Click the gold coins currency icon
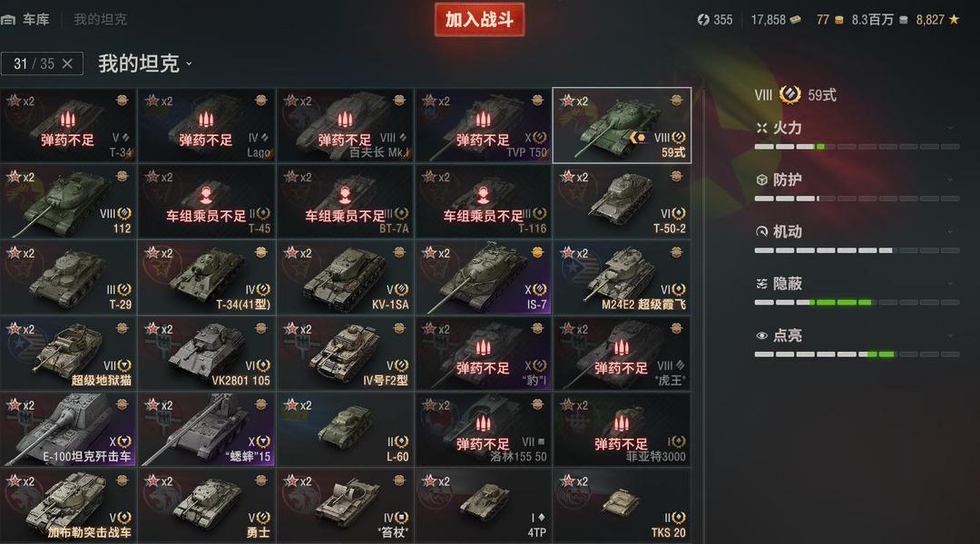 coord(838,20)
